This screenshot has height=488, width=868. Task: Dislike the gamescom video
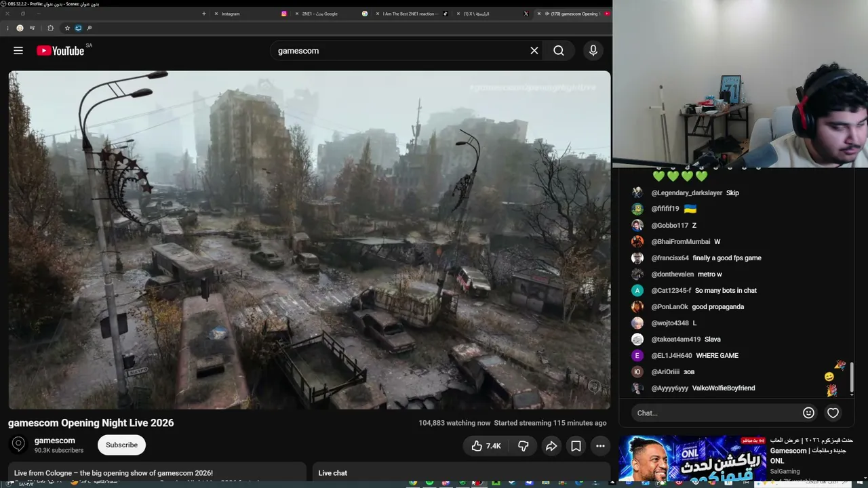523,445
